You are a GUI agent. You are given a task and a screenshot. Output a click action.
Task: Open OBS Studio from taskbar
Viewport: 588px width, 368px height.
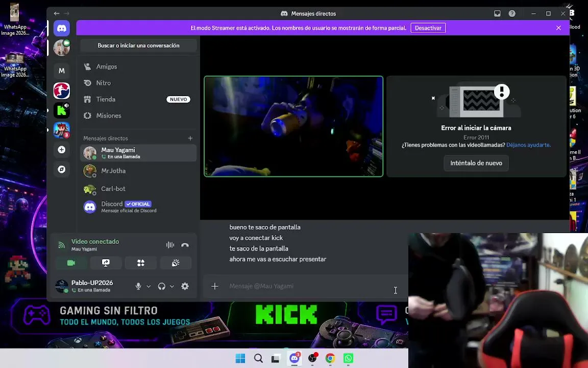click(312, 358)
